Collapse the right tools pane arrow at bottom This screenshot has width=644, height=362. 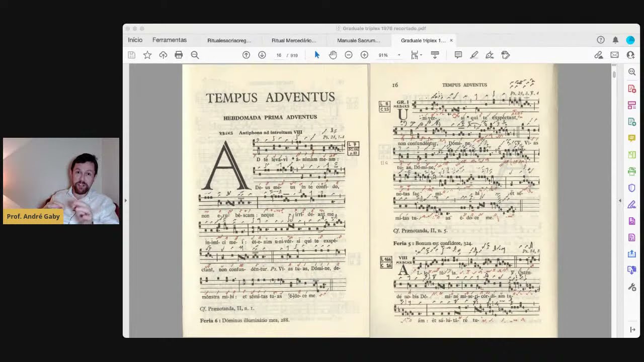632,330
